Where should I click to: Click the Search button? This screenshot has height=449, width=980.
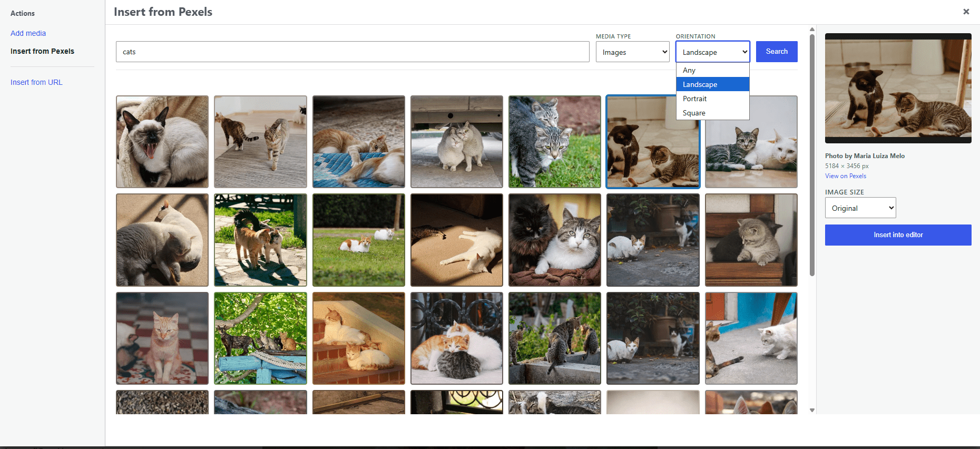tap(777, 52)
